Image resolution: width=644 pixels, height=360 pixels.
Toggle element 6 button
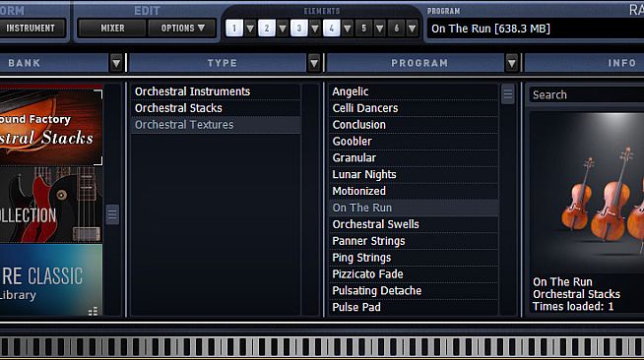(396, 29)
